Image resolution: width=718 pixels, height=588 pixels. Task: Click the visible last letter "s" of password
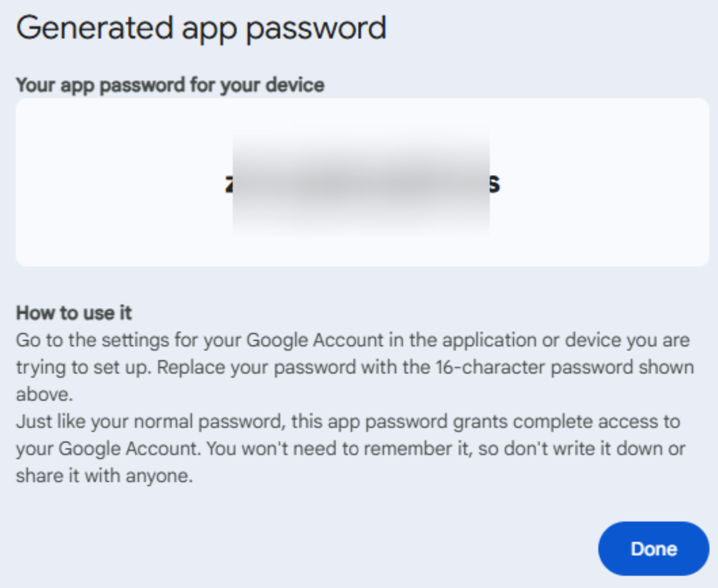(494, 184)
